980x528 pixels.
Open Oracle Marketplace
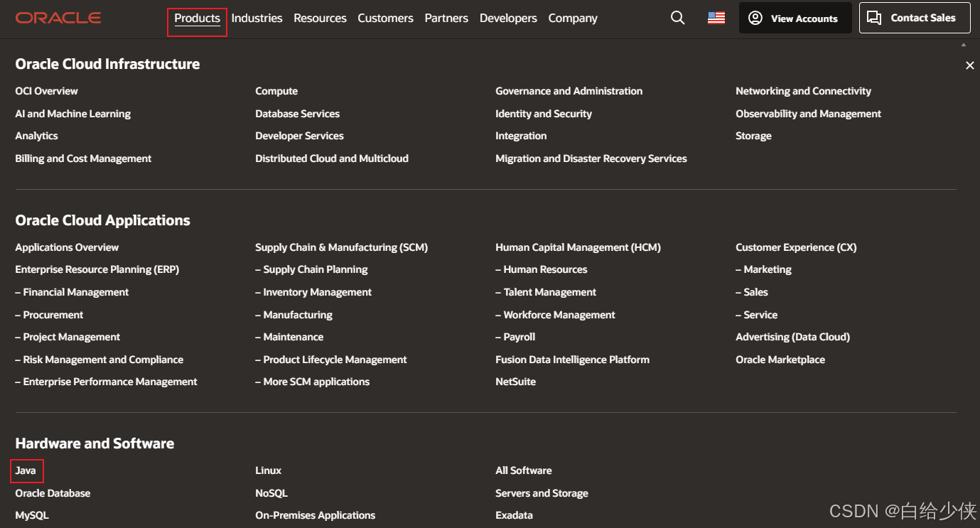coord(780,360)
